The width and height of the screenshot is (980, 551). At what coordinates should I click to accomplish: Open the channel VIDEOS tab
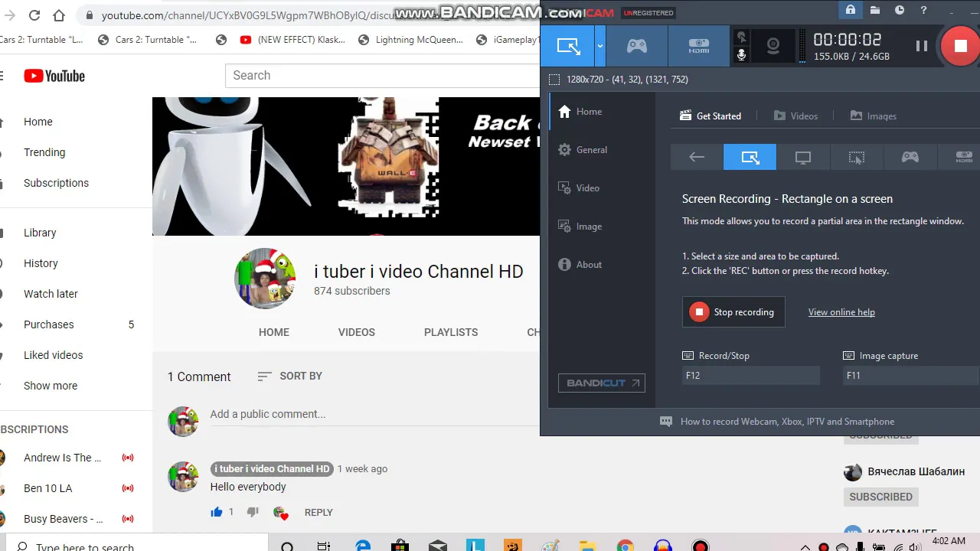(x=357, y=332)
